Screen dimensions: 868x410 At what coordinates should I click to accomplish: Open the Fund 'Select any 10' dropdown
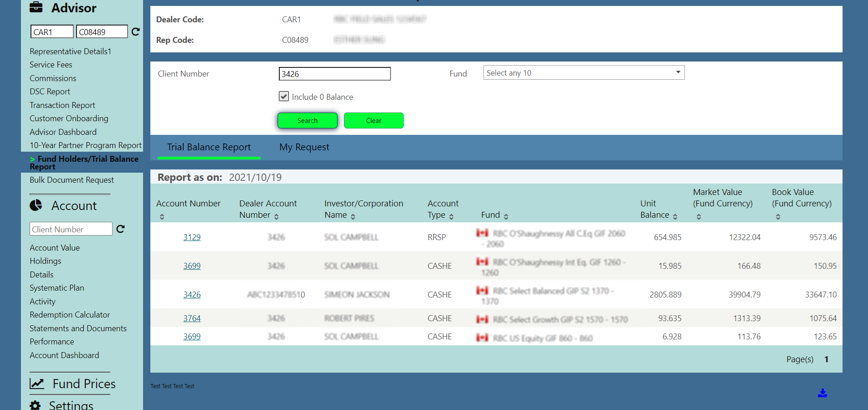click(x=583, y=73)
